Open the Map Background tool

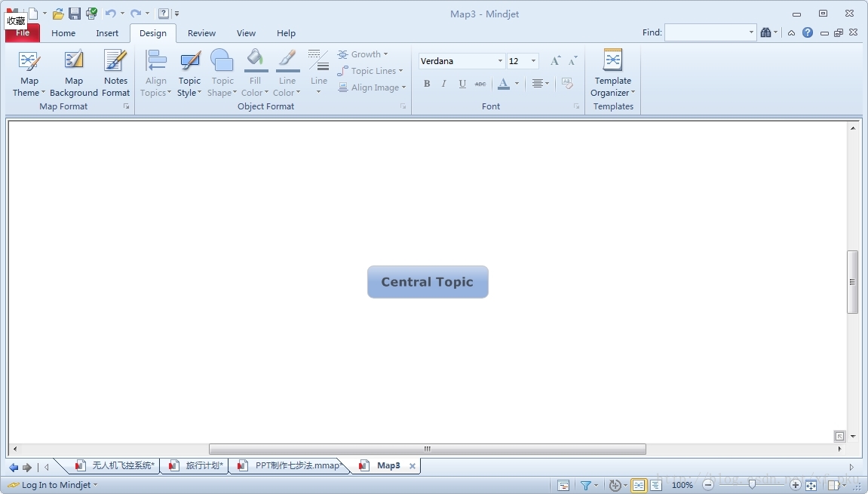click(x=74, y=74)
